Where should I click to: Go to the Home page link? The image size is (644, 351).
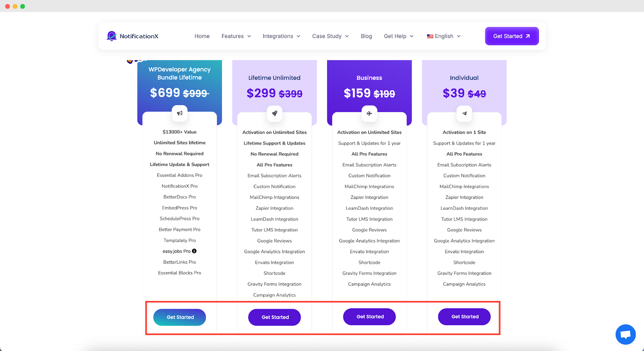(x=202, y=36)
